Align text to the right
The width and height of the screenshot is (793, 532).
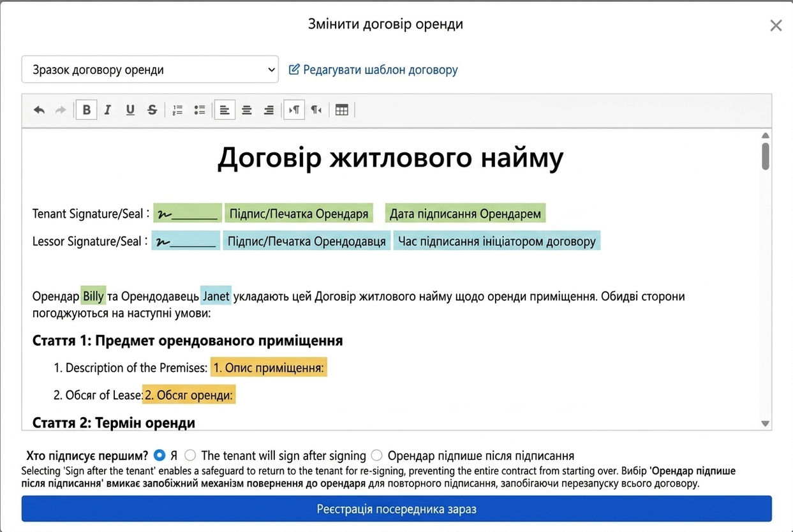coord(269,110)
